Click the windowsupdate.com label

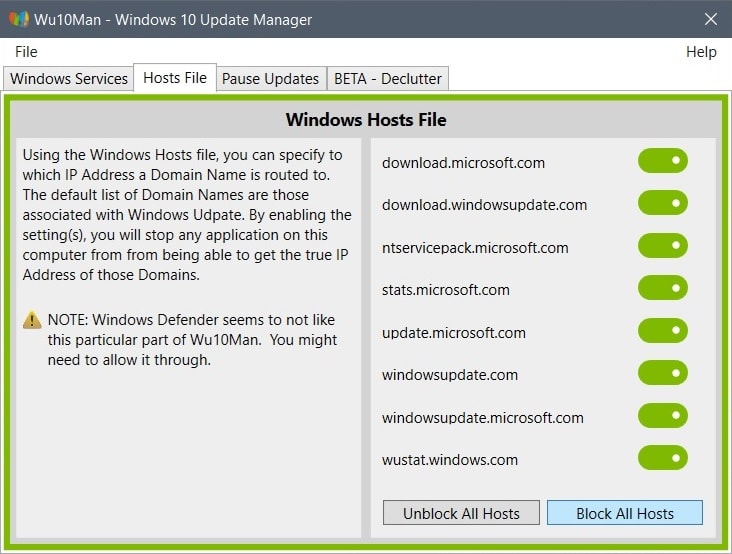click(x=450, y=375)
